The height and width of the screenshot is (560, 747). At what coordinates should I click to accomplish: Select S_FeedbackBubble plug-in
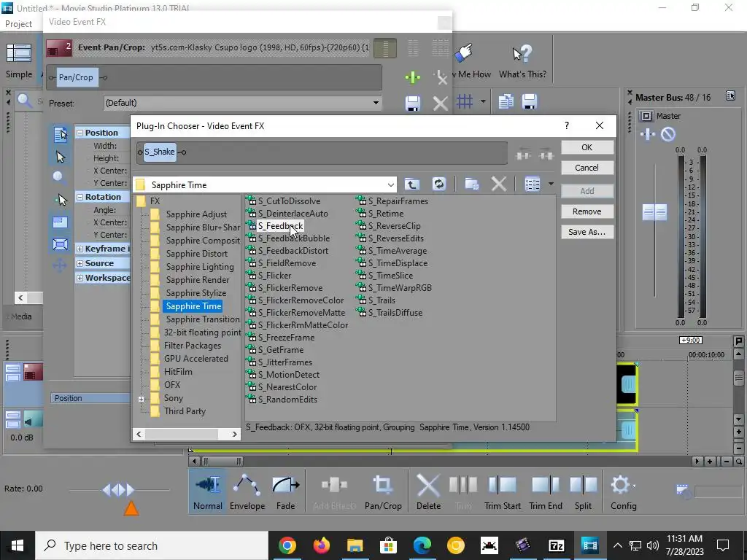click(x=293, y=238)
